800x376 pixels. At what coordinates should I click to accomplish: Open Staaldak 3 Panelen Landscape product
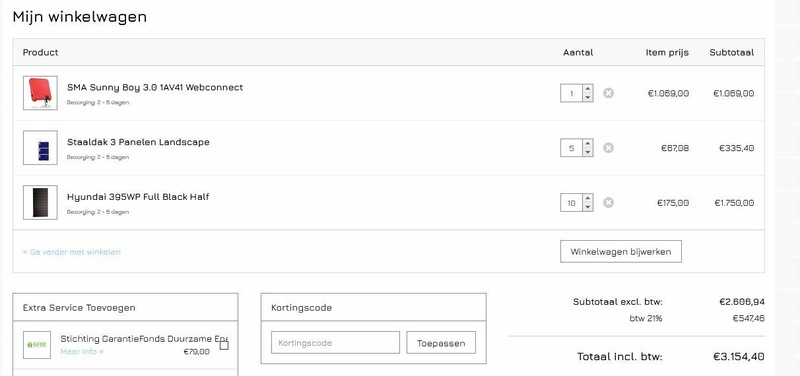point(138,142)
